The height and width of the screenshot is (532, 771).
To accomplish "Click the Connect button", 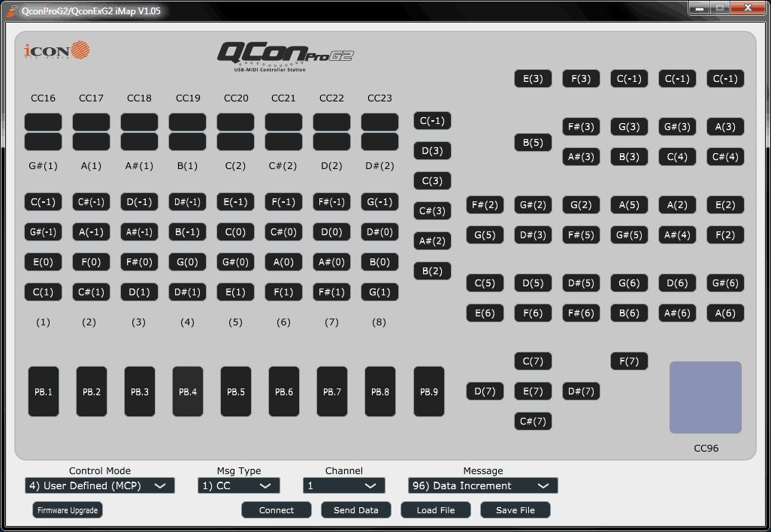I will tap(276, 509).
